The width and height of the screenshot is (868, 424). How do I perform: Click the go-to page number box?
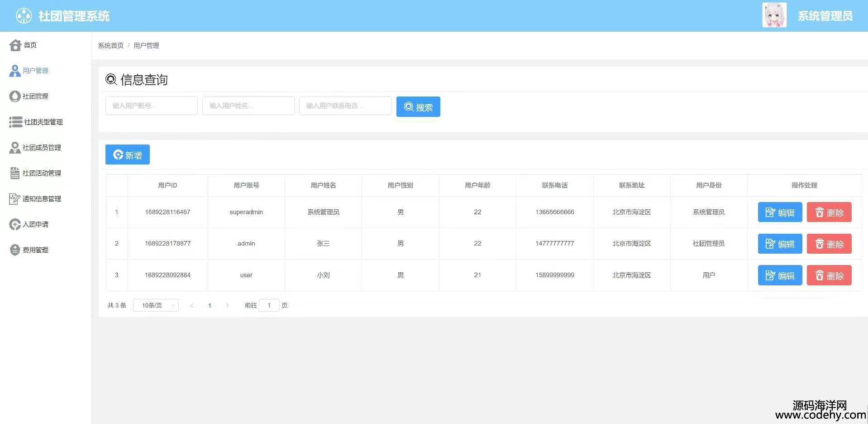click(269, 305)
